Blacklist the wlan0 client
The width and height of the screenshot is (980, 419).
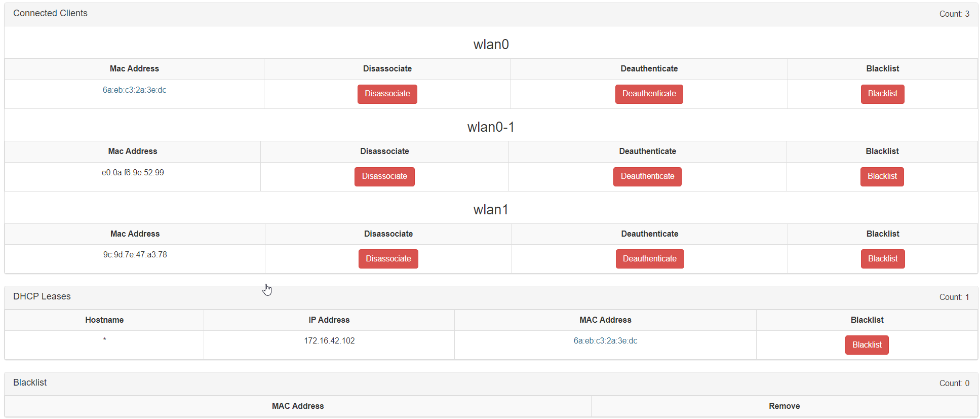point(882,94)
